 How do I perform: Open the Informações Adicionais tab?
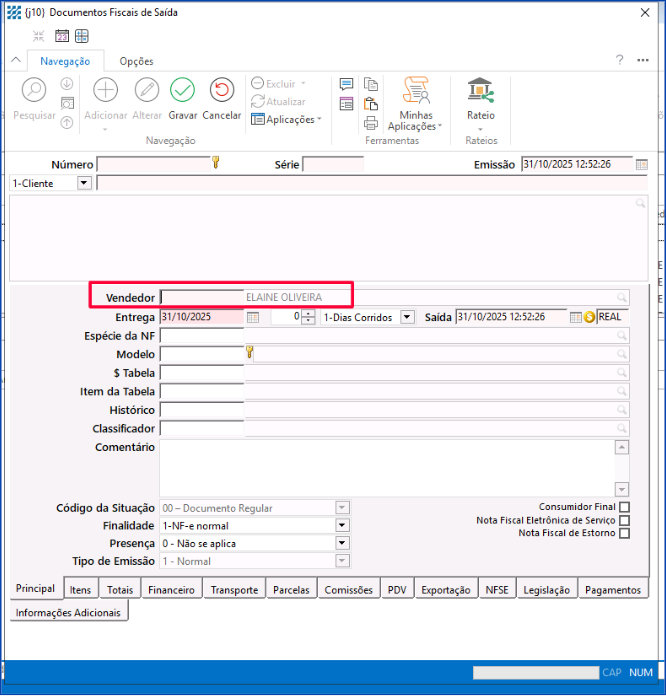pyautogui.click(x=68, y=612)
